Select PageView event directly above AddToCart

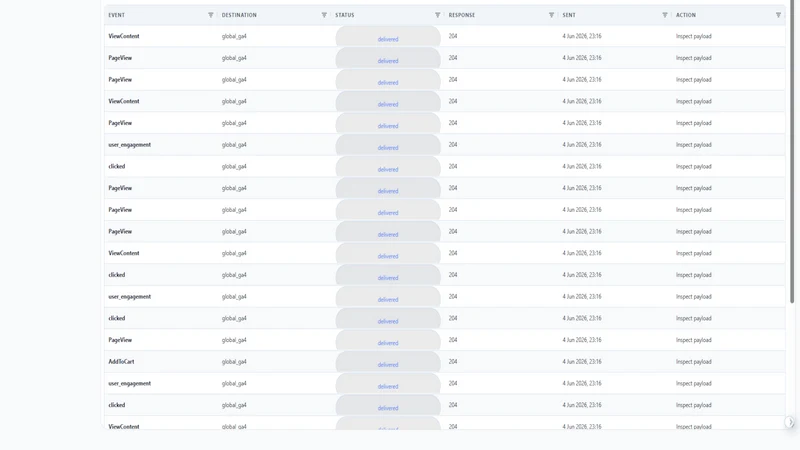click(x=120, y=340)
